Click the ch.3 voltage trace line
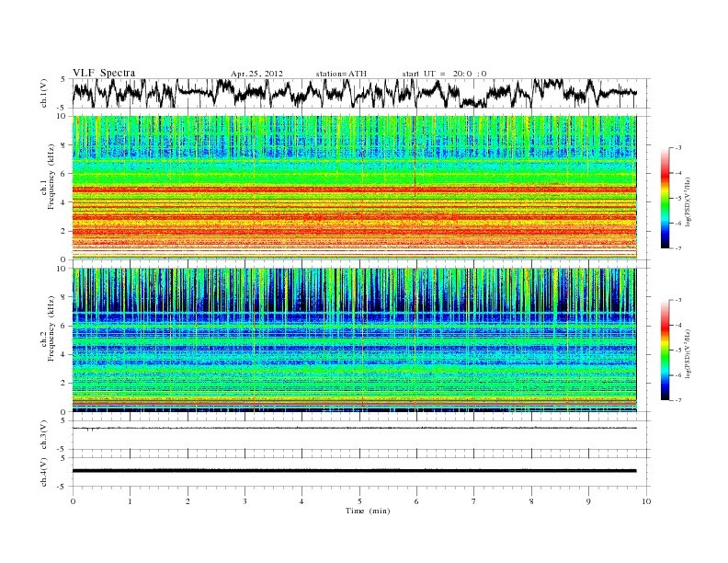The width and height of the screenshot is (728, 563). [x=355, y=428]
